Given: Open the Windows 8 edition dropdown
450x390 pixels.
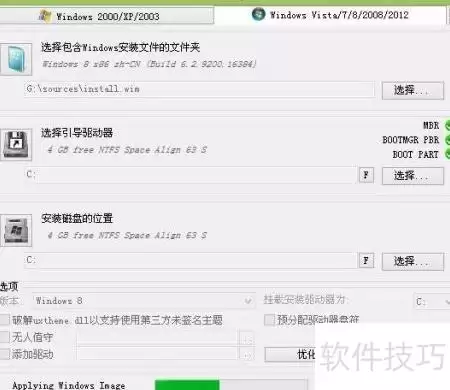Looking at the screenshot, I should tap(143, 301).
